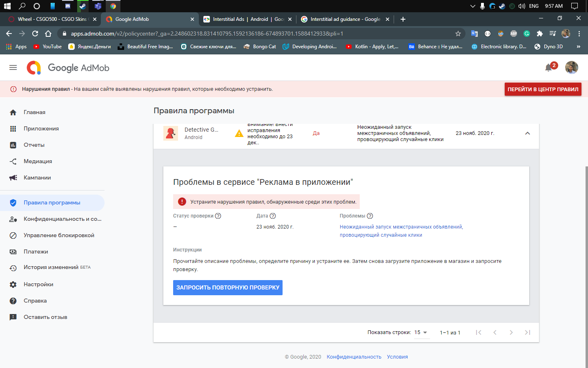Open the Dyno 3D bookmark
Image resolution: width=588 pixels, height=368 pixels.
click(548, 47)
